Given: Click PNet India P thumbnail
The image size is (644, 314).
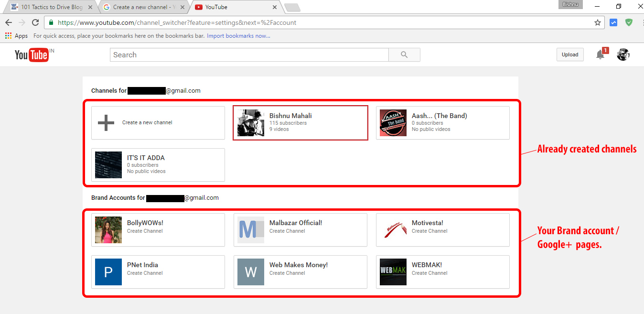Looking at the screenshot, I should [x=108, y=272].
